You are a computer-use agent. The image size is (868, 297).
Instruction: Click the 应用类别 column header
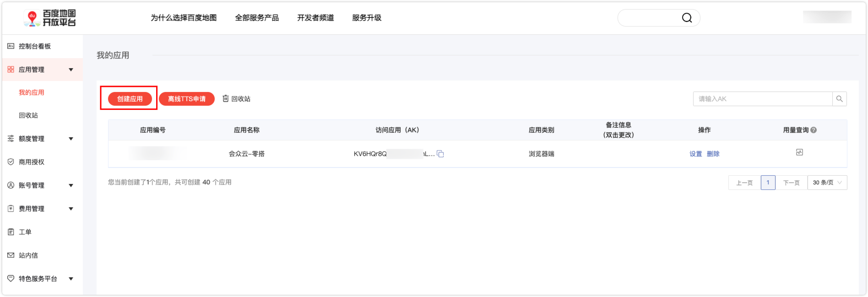(x=542, y=130)
